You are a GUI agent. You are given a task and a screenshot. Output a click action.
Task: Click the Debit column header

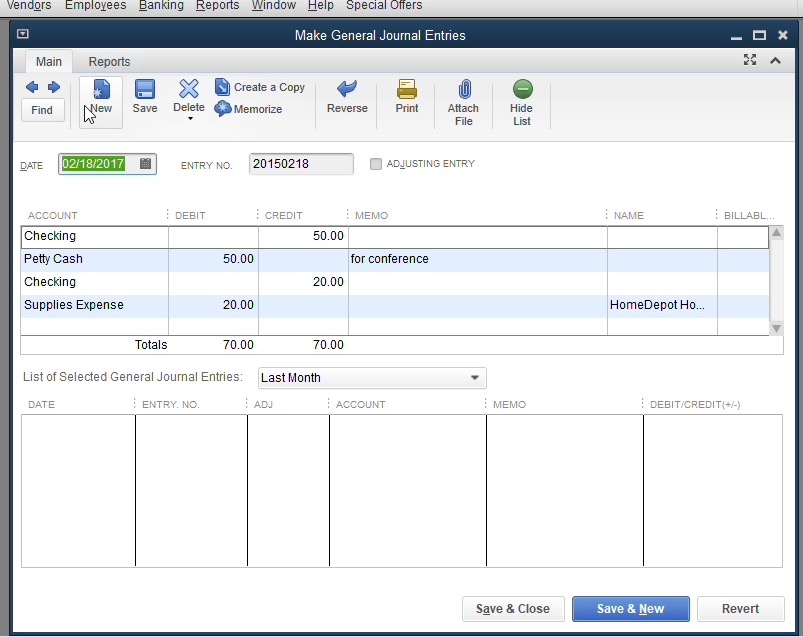click(190, 216)
